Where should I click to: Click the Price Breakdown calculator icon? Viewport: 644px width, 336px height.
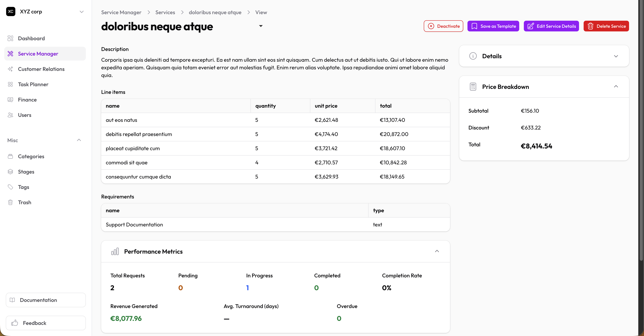[x=473, y=87]
